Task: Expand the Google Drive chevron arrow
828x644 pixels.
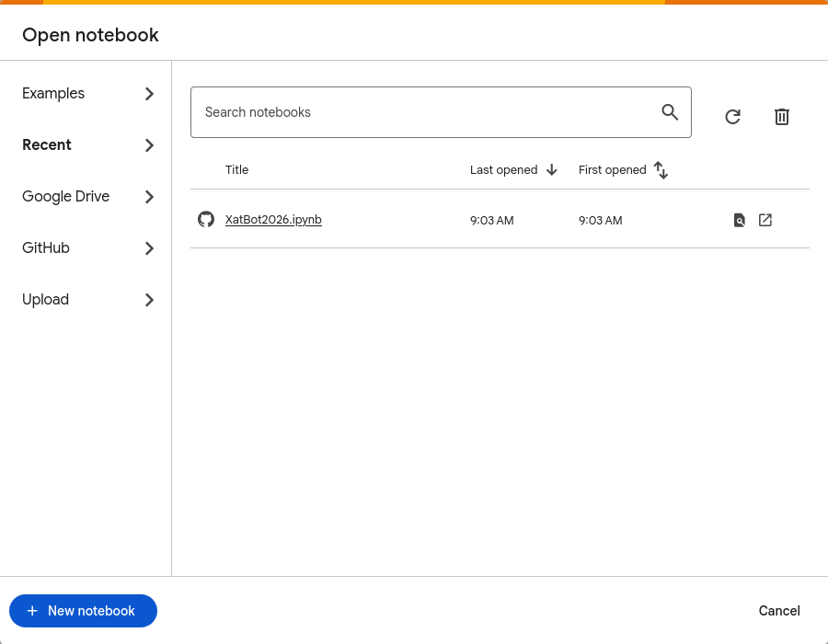Action: click(x=149, y=197)
